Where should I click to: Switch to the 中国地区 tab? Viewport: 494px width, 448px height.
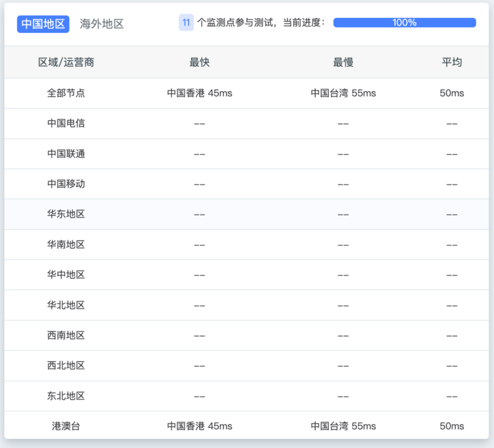point(43,24)
